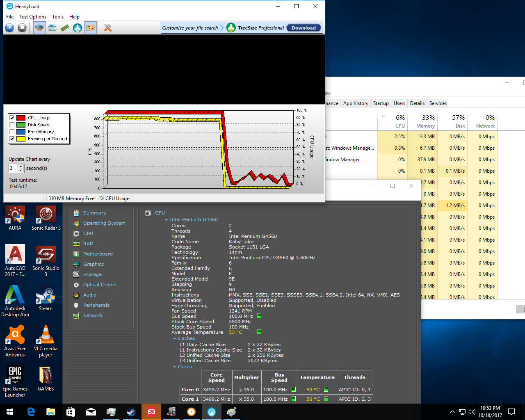525x420 pixels.
Task: Toggle the Stress CPU toolbar icon
Action: click(39, 28)
